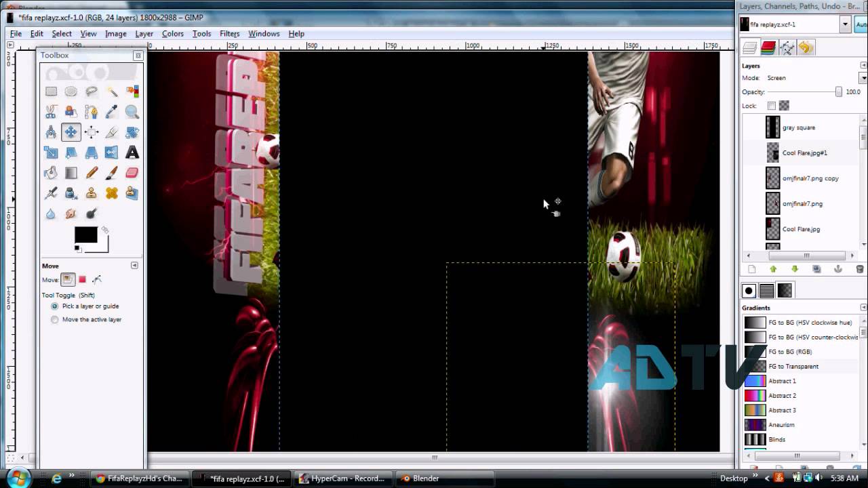Select the Bucket Fill tool
This screenshot has width=868, height=488.
point(51,173)
